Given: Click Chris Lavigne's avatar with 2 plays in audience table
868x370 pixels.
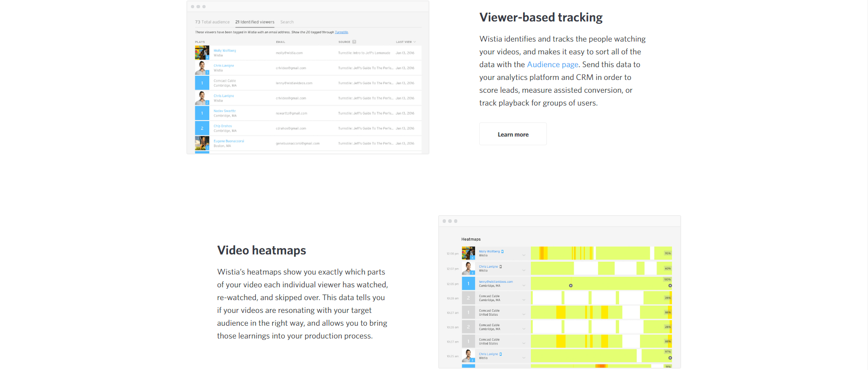Looking at the screenshot, I should 202,98.
